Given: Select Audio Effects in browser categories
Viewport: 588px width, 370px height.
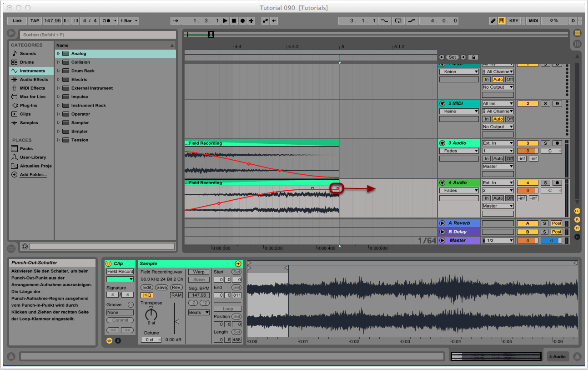Looking at the screenshot, I should pos(34,80).
